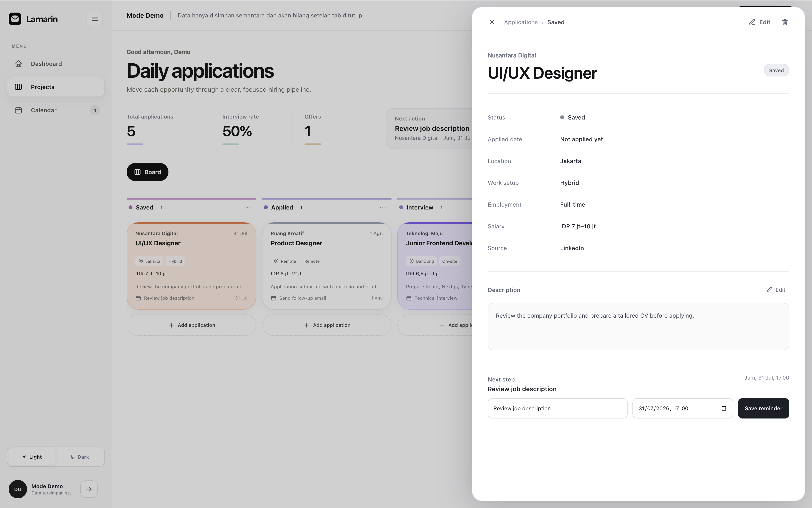
Task: Click the Total applications stat
Action: point(150,129)
